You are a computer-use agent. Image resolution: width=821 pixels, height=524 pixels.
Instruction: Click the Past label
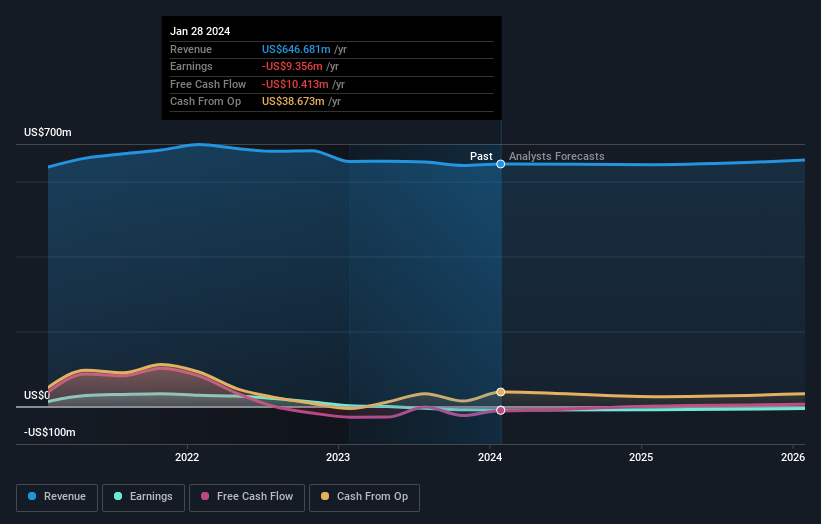[x=481, y=157]
